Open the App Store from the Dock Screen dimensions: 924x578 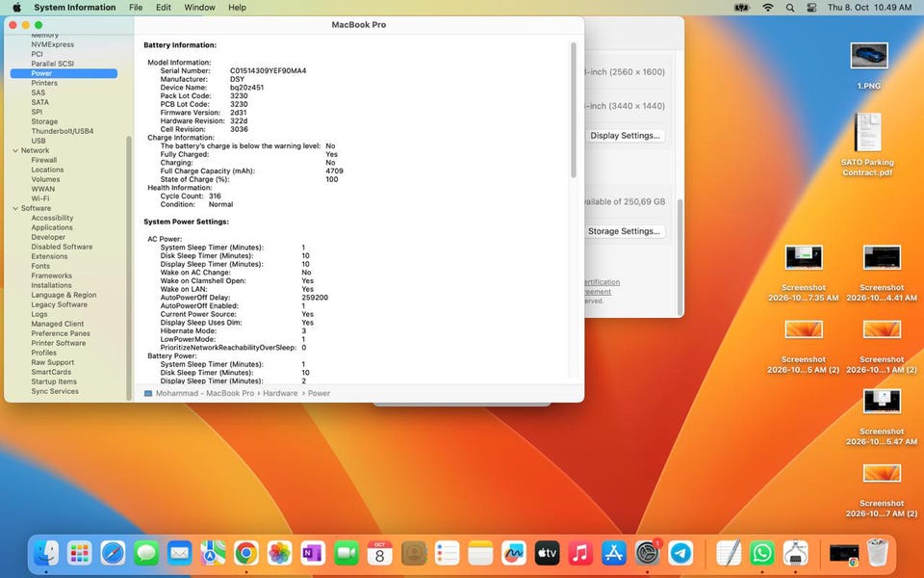point(613,553)
